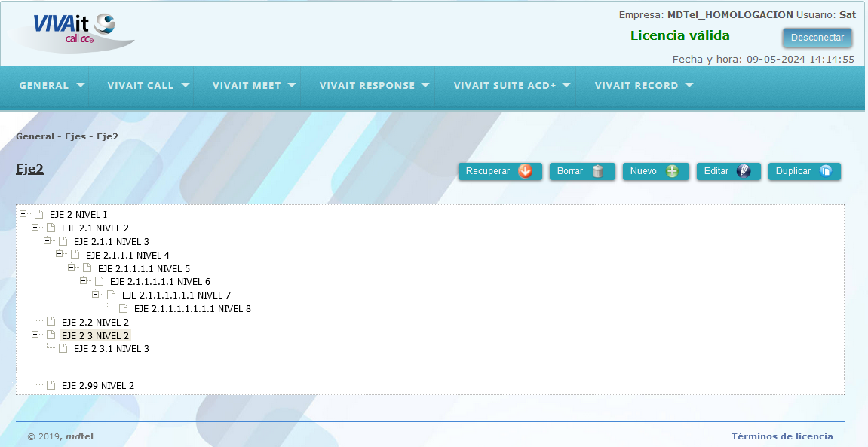Click the Editar pencil icon

click(744, 171)
